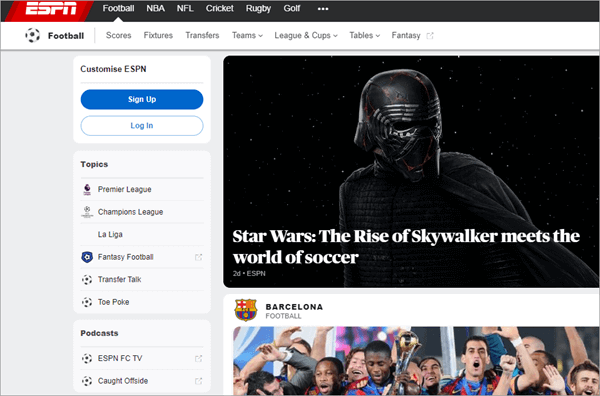
Task: Click the 'FOOTBALL' label under Barcelona
Action: pos(284,316)
